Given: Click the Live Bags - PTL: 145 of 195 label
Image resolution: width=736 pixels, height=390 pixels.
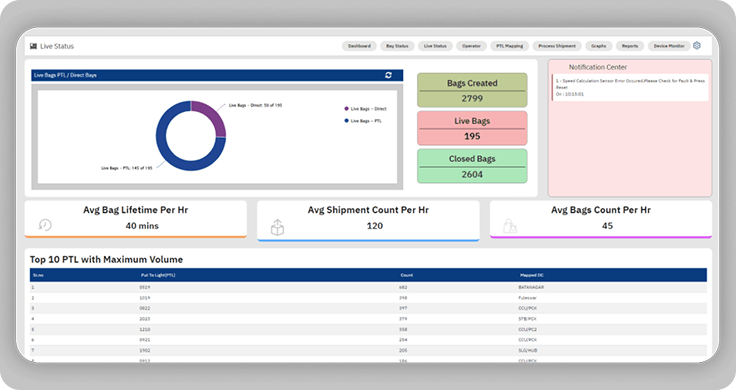Looking at the screenshot, I should [127, 168].
